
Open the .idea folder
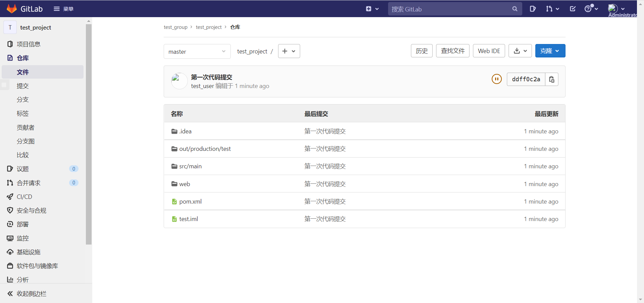click(x=185, y=131)
